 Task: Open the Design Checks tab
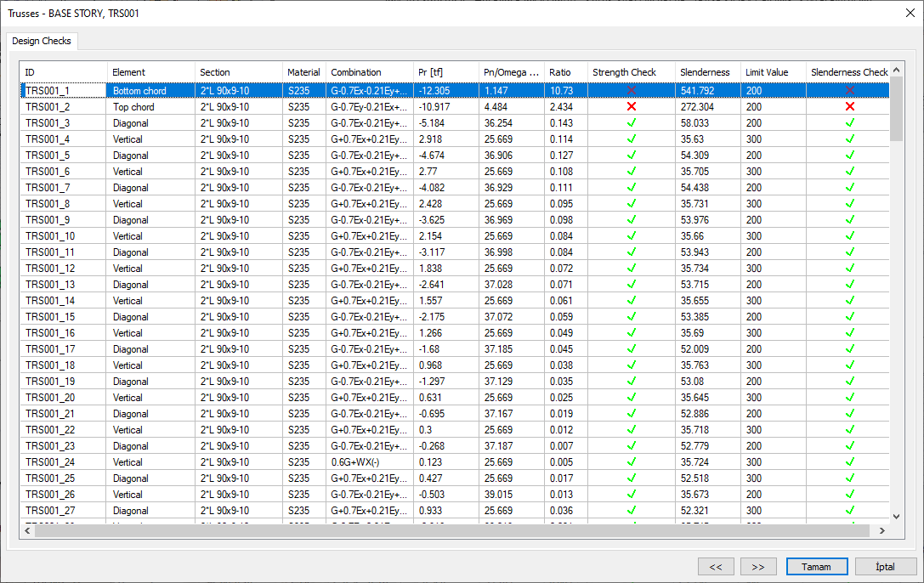(43, 41)
